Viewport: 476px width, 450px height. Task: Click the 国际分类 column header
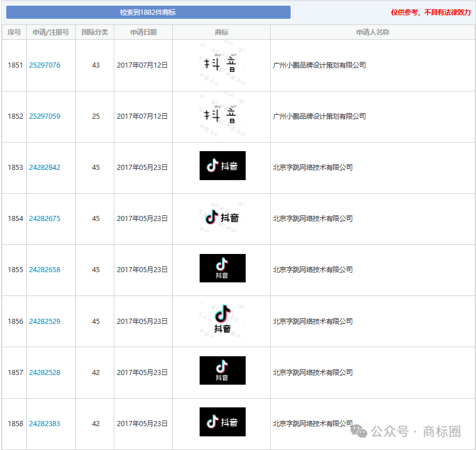(95, 32)
